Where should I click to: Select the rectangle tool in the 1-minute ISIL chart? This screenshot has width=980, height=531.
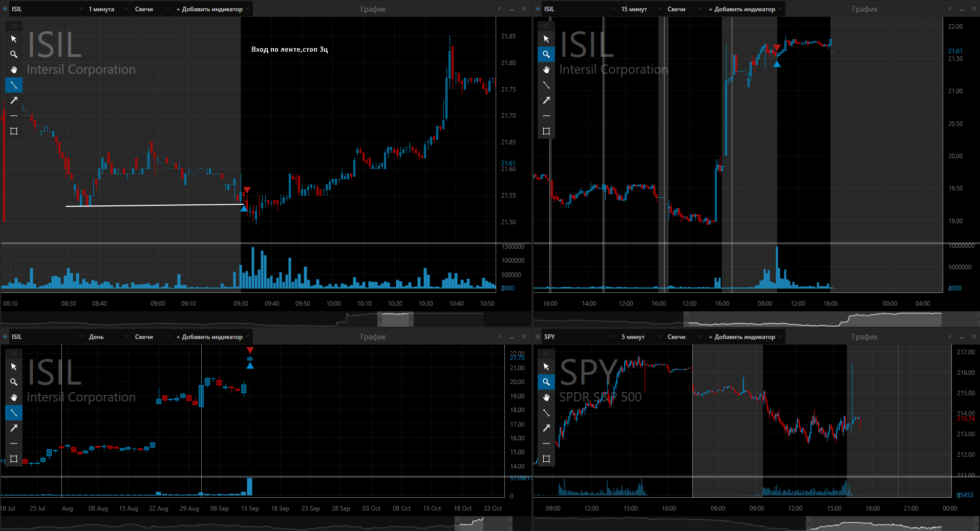[x=14, y=131]
